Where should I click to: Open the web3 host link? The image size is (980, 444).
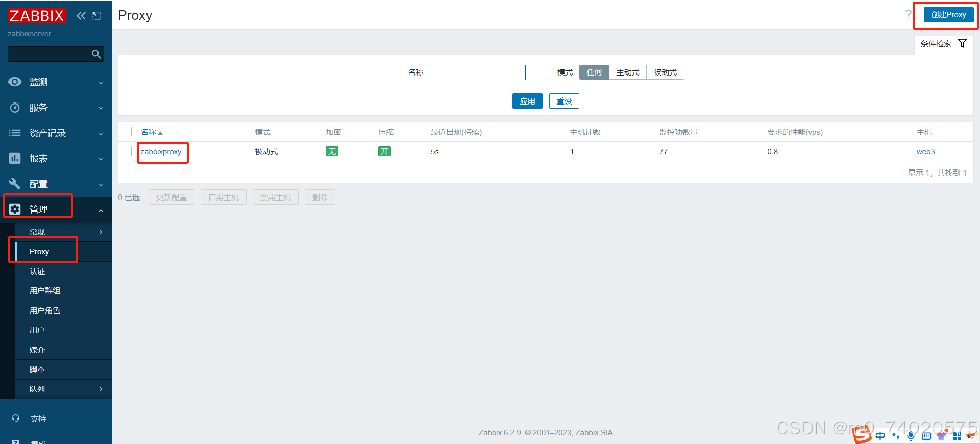pyautogui.click(x=925, y=152)
